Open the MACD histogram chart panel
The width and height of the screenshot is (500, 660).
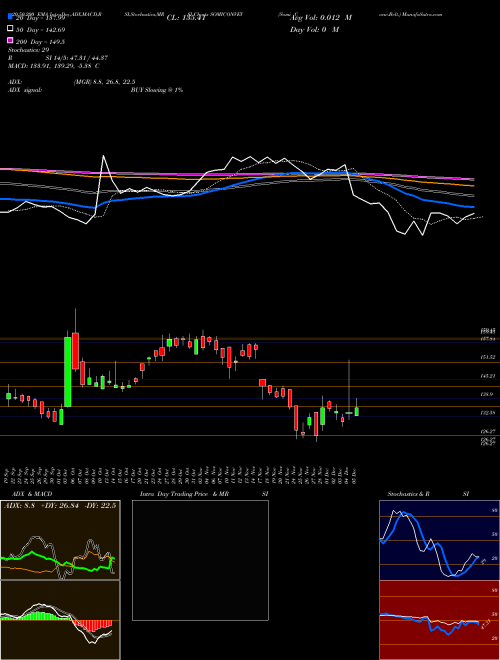[60, 620]
